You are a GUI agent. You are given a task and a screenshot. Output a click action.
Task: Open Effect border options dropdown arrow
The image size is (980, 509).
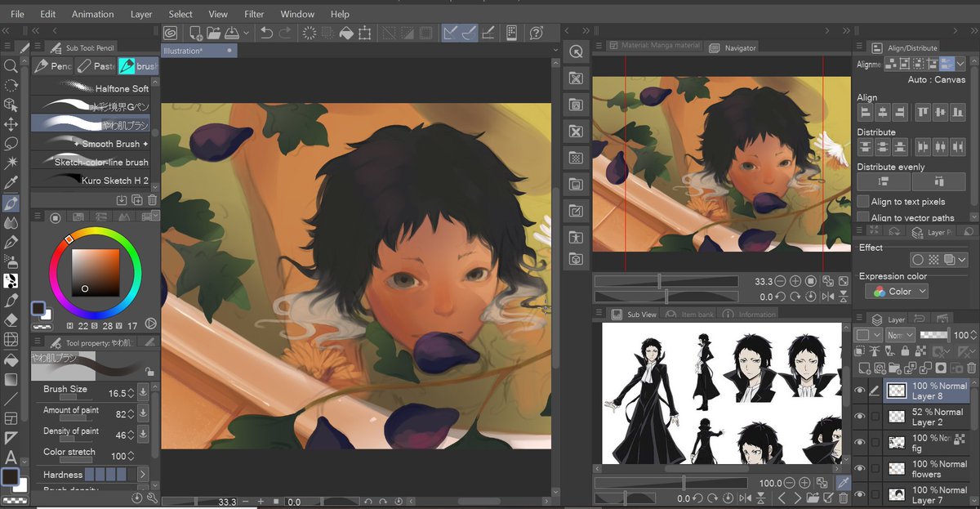click(x=962, y=260)
